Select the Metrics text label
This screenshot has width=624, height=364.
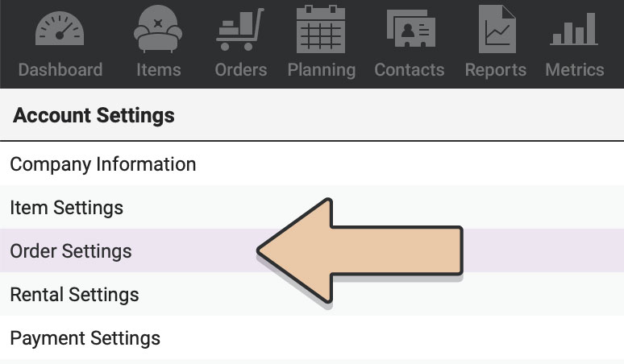point(575,70)
